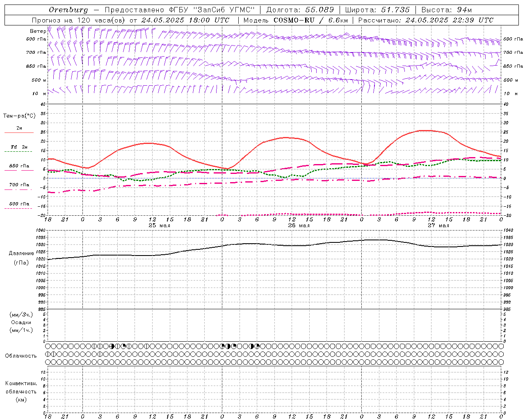Click the 700 гПа temperature legend entry
Screen dimensions: 525x420
coord(19,185)
